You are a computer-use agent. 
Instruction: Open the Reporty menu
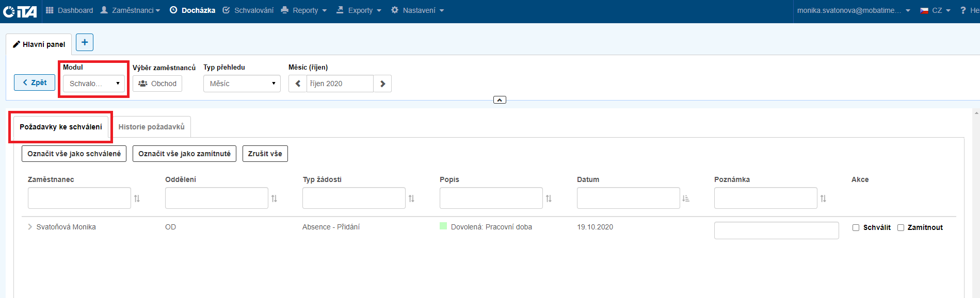pyautogui.click(x=304, y=10)
